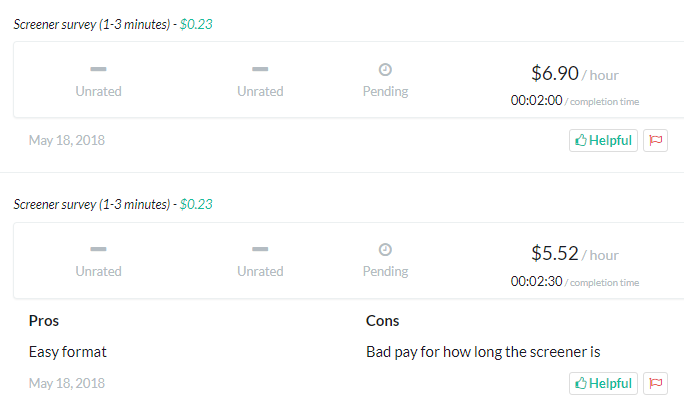Click the second Unrated dash icon in the top review
This screenshot has height=411, width=684.
pos(260,69)
